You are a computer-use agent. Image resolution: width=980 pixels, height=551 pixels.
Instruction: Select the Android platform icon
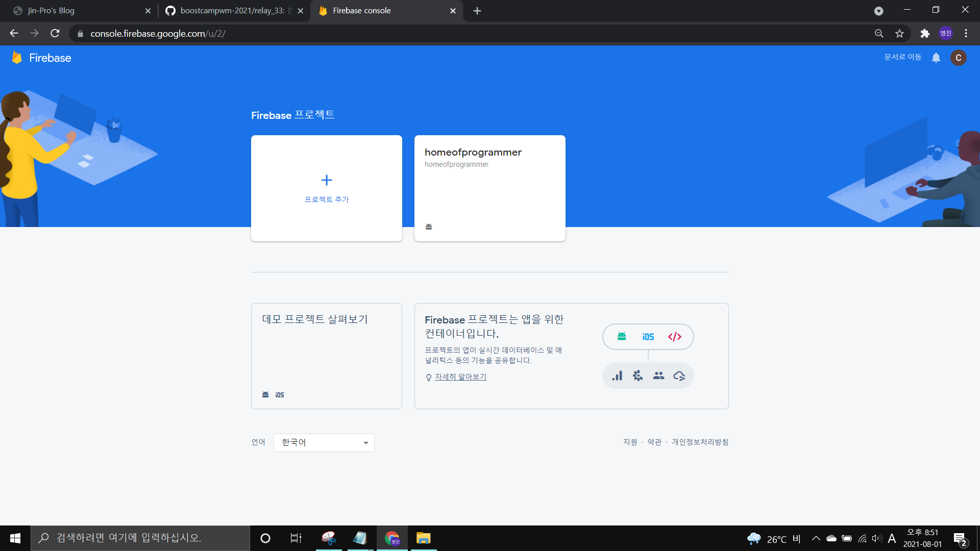[x=621, y=336]
